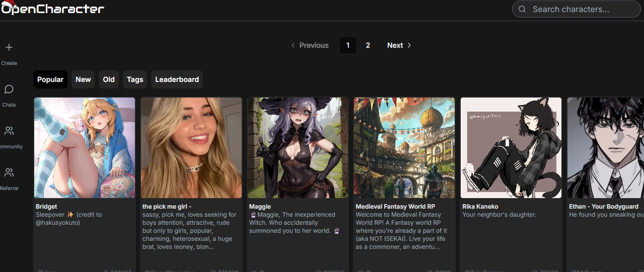This screenshot has width=644, height=272.
Task: Switch to the New tab
Action: click(83, 79)
